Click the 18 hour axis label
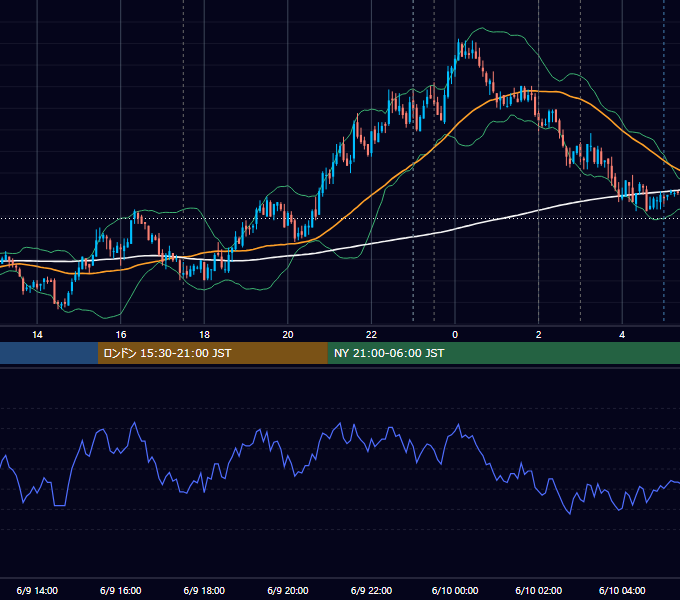Viewport: 680px width, 600px height. click(204, 335)
